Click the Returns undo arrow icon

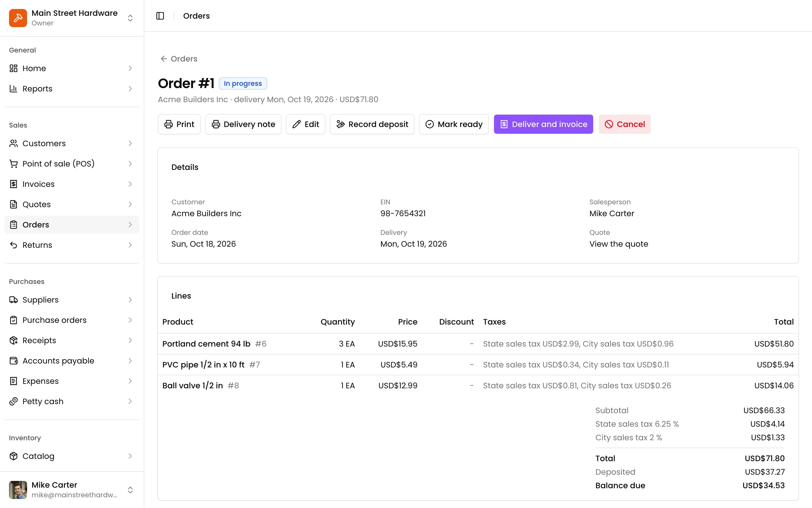point(14,245)
